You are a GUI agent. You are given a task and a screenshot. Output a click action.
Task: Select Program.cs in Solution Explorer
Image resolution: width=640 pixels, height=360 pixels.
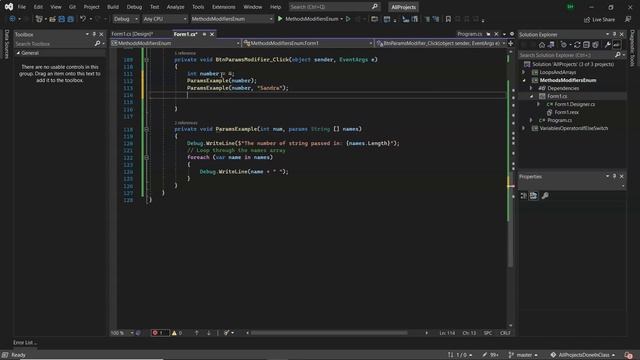click(559, 120)
